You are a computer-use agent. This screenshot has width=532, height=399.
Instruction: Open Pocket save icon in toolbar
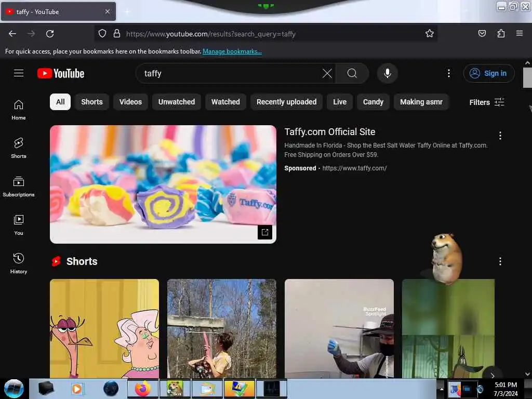click(x=482, y=33)
